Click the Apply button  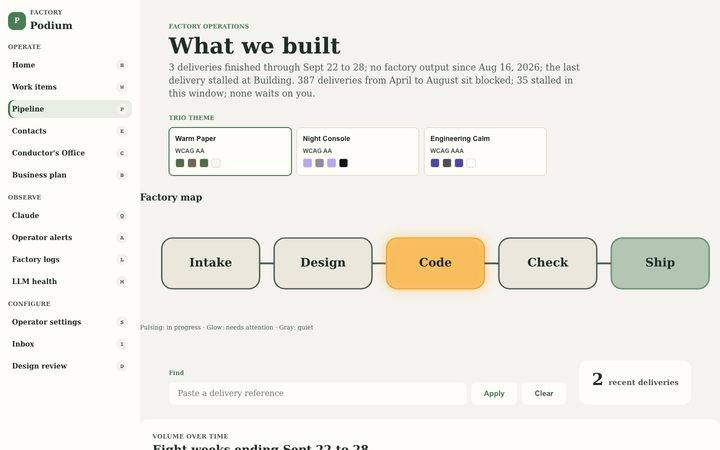click(494, 394)
